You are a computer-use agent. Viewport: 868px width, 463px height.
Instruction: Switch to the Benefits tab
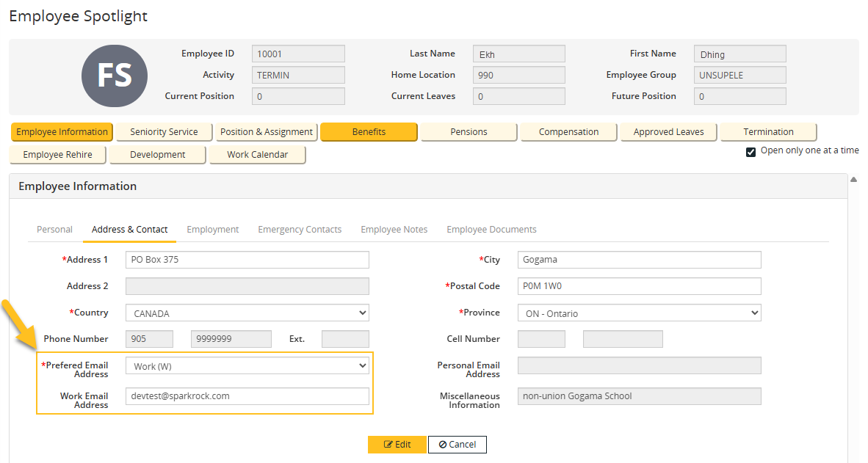coord(368,132)
